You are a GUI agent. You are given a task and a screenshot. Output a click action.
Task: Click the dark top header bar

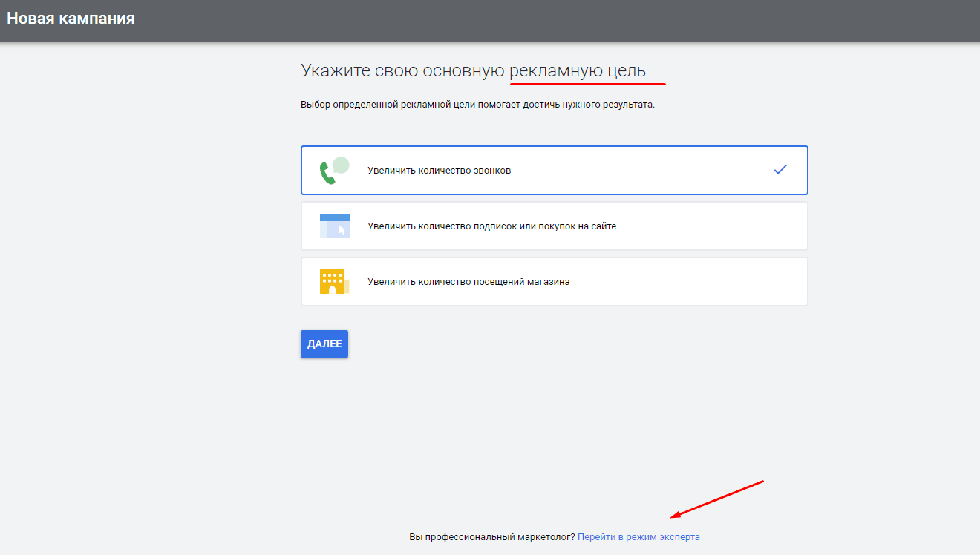coord(490,21)
